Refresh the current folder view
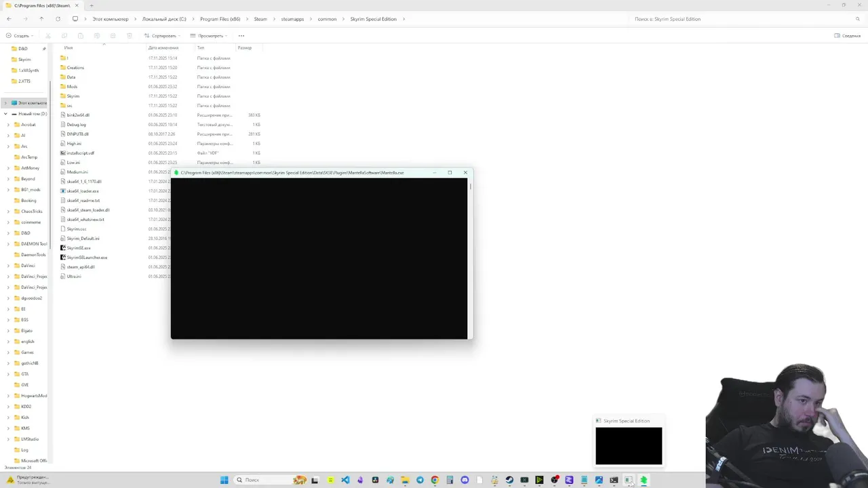Viewport: 868px width, 488px height. tap(58, 19)
